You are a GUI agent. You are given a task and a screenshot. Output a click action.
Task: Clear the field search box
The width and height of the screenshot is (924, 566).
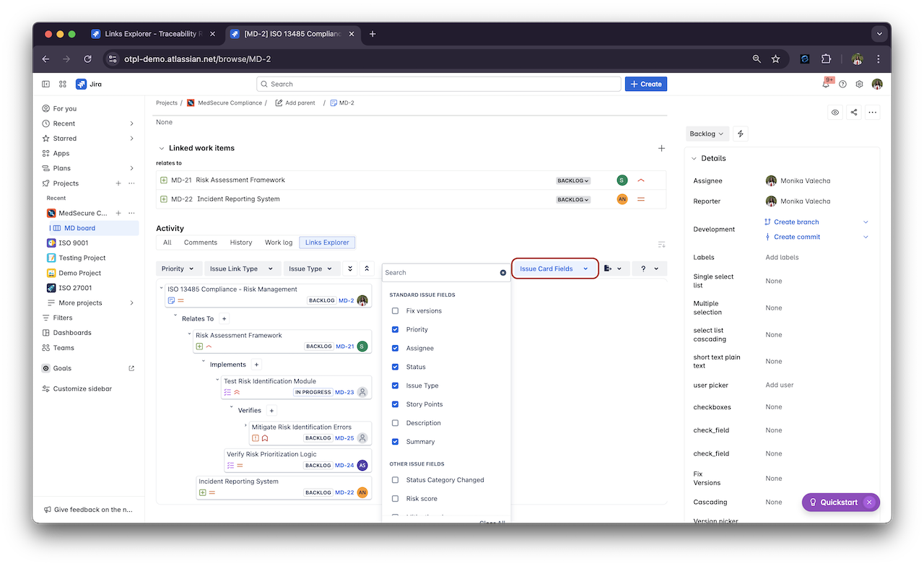click(x=503, y=273)
